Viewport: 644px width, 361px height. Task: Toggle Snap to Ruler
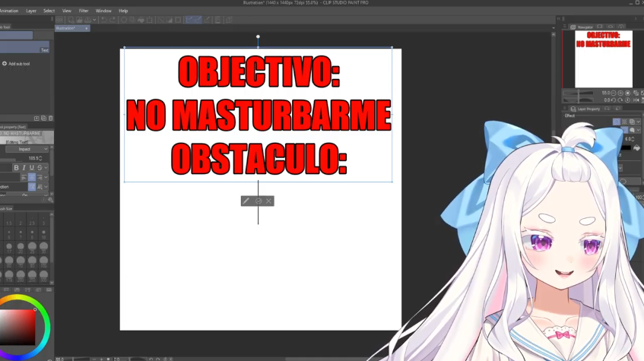189,20
